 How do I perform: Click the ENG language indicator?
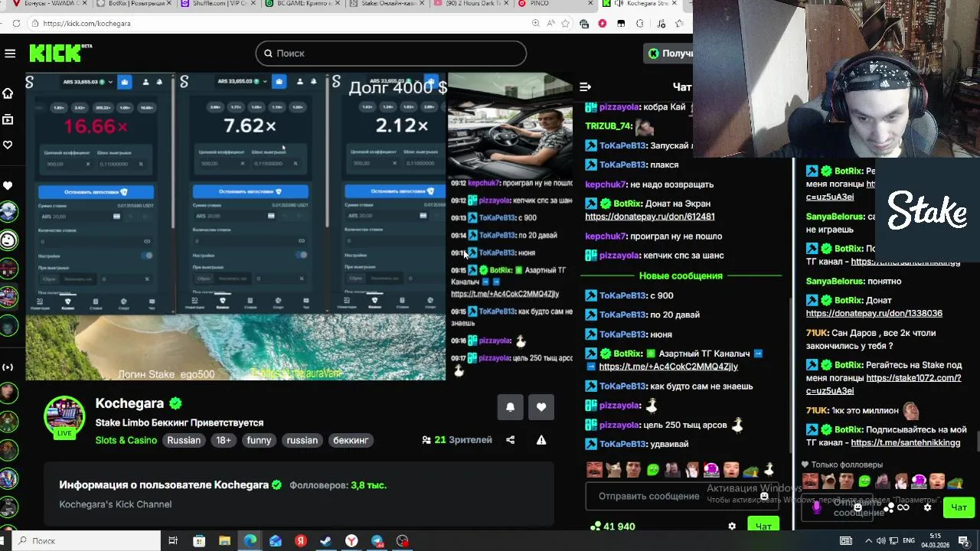tap(909, 541)
